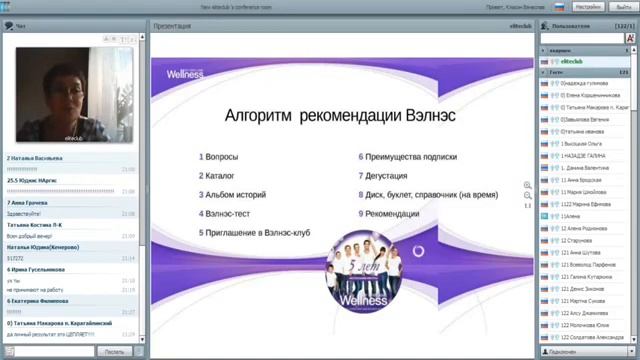This screenshot has height=360, width=640.
Task: Click the chat message input field
Action: pyautogui.click(x=55, y=351)
